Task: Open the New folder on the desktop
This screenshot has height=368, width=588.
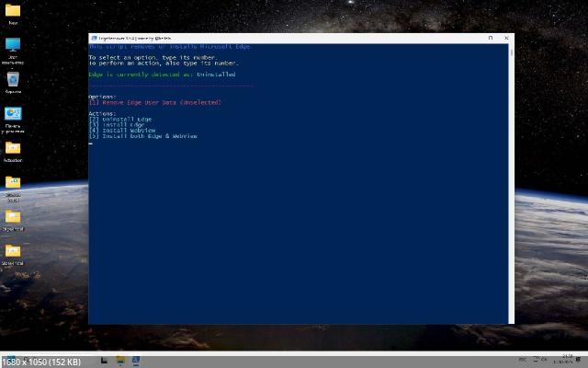Action: pyautogui.click(x=13, y=11)
